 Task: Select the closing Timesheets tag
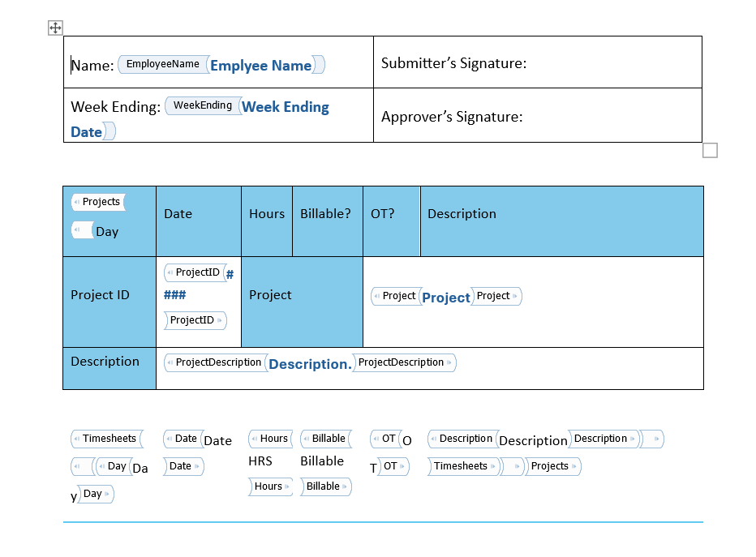[x=463, y=466]
